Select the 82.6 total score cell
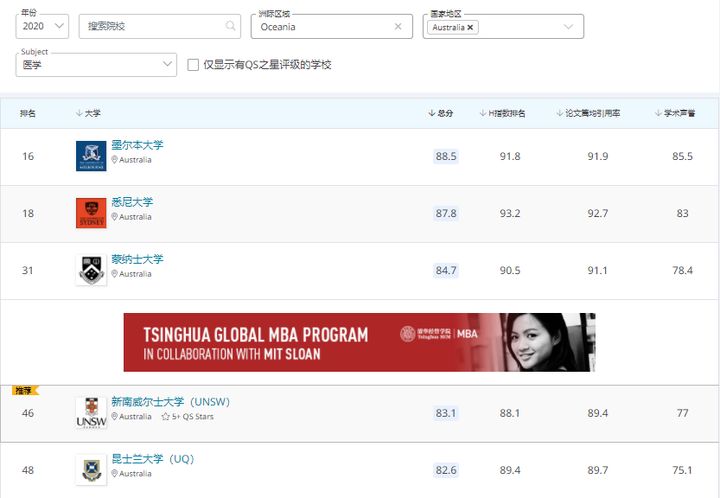The image size is (720, 498). point(446,470)
